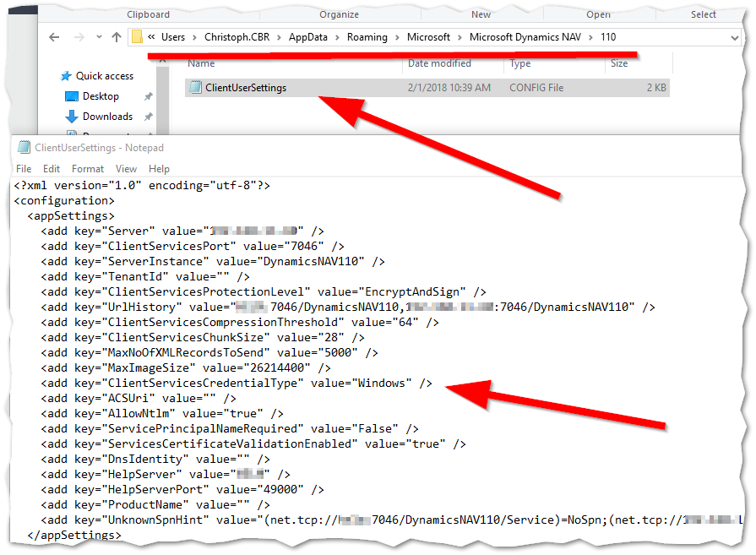
Task: Click the ClientServicesPort value 7046 line
Action: [193, 246]
